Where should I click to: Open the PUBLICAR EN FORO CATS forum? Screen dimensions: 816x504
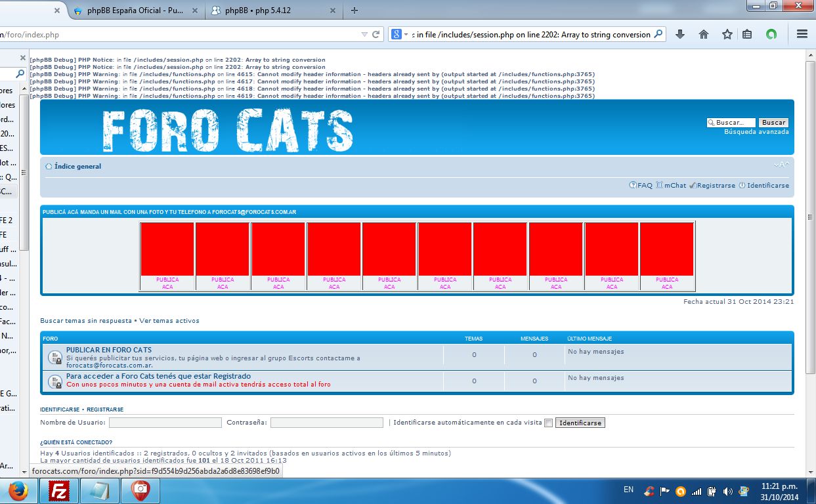[x=109, y=350]
